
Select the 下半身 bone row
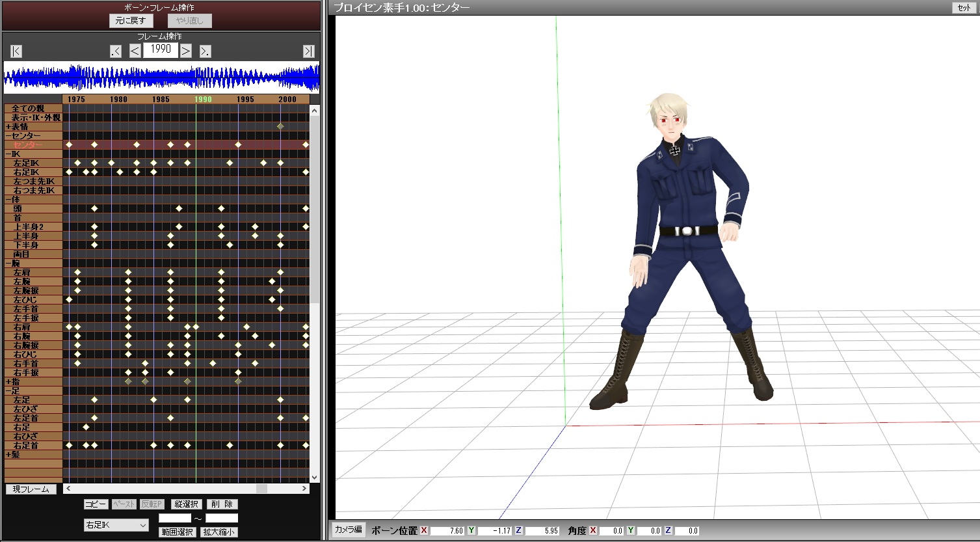tap(33, 245)
